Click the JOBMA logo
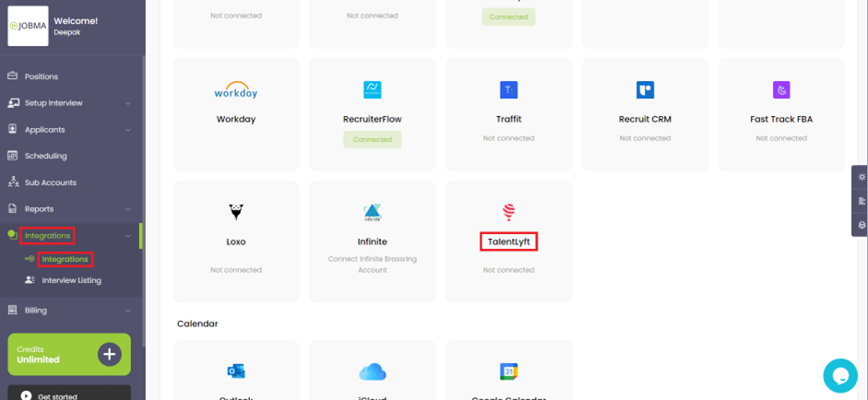This screenshot has height=400, width=868. (x=28, y=26)
